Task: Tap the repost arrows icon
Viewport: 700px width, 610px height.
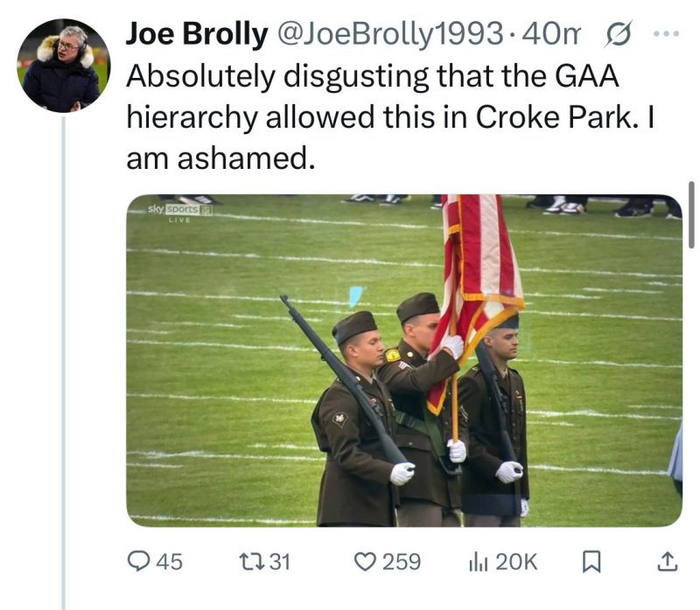Action: (252, 561)
